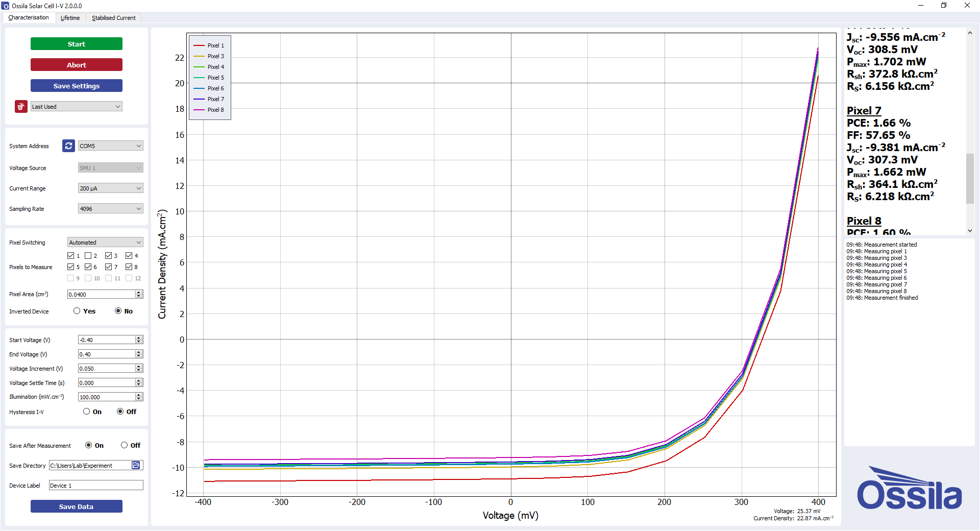This screenshot has height=531, width=980.
Task: Toggle pixel 7 checkbox
Action: (x=109, y=267)
